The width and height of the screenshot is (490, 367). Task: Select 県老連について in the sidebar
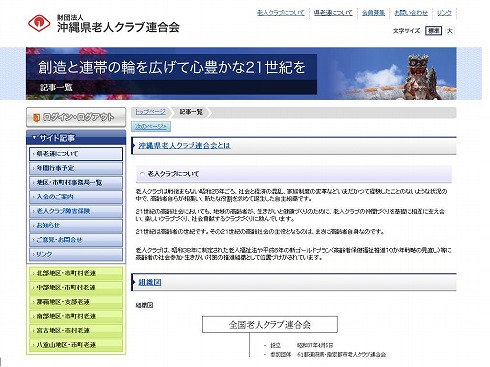click(x=76, y=154)
